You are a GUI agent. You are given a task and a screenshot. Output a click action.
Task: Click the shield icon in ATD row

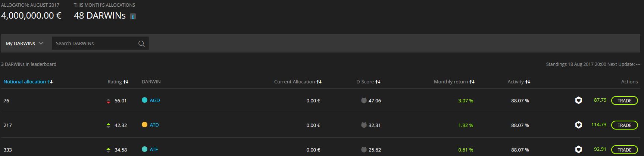pyautogui.click(x=578, y=125)
